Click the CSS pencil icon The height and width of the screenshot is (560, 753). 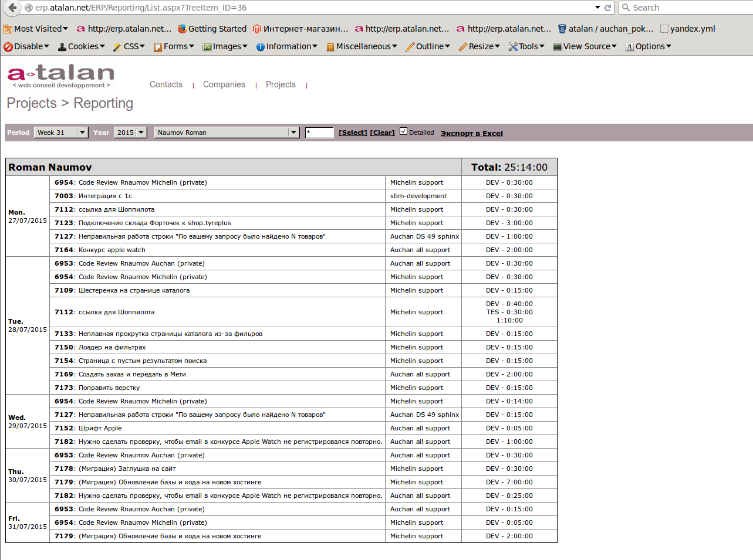coord(117,47)
